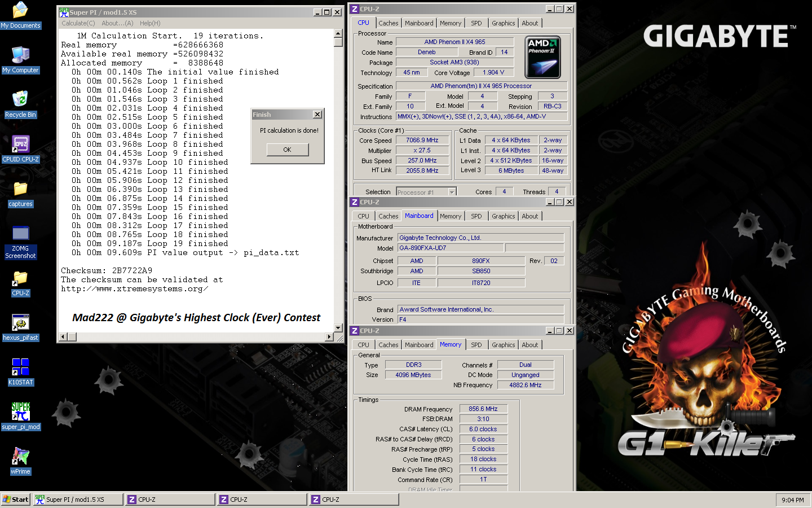Click the top CPU-Z window title icon
Viewport: 812px width, 508px height.
point(354,9)
